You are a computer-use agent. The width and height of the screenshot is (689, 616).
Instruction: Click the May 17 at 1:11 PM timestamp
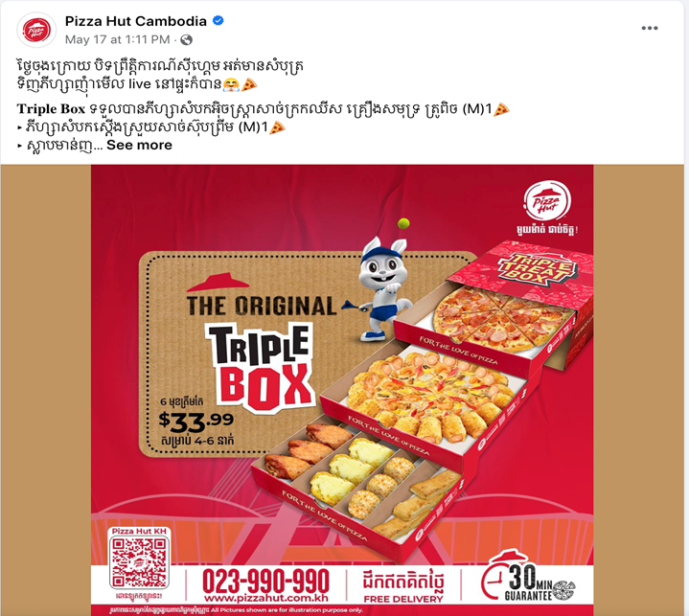coord(117,39)
